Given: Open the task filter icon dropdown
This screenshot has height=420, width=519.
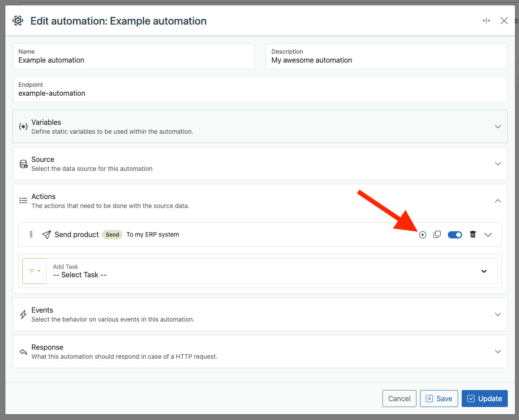Looking at the screenshot, I should [x=34, y=271].
